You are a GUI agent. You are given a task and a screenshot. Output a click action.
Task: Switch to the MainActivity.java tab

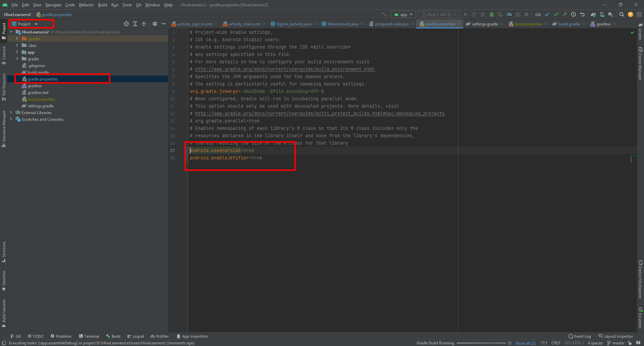click(343, 24)
